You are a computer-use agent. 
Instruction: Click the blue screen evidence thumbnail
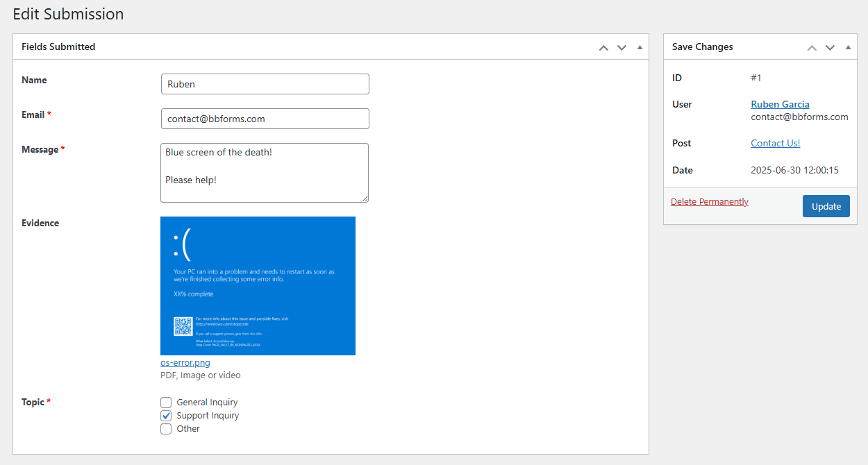tap(258, 286)
